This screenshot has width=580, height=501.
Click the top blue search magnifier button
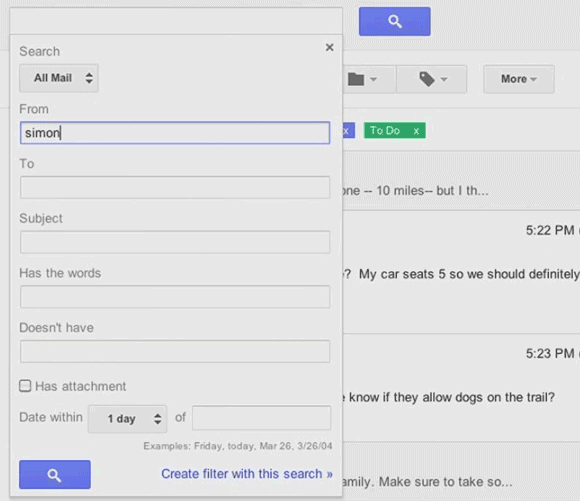pyautogui.click(x=394, y=21)
